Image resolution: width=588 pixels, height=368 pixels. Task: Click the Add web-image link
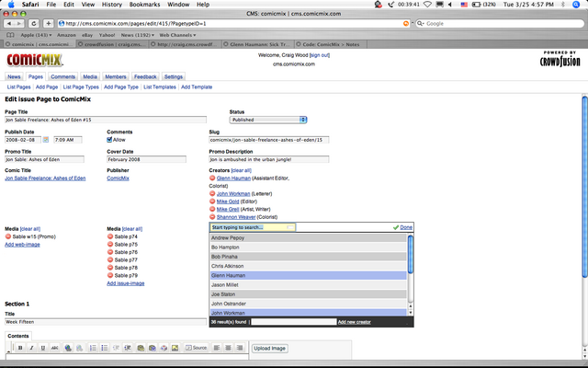point(22,245)
